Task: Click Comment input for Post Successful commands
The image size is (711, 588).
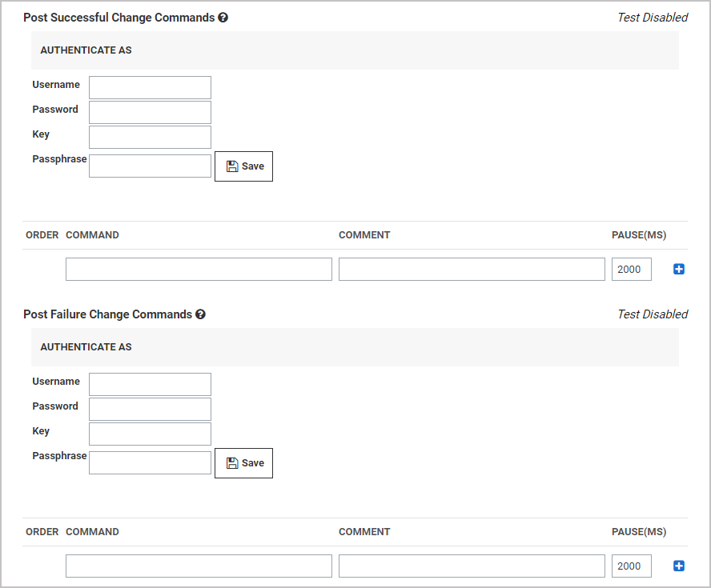Action: click(x=472, y=270)
